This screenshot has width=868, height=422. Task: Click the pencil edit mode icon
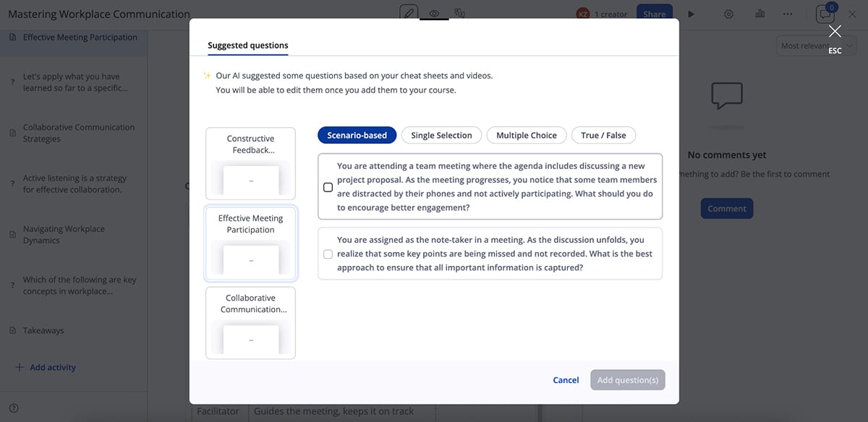coord(409,13)
